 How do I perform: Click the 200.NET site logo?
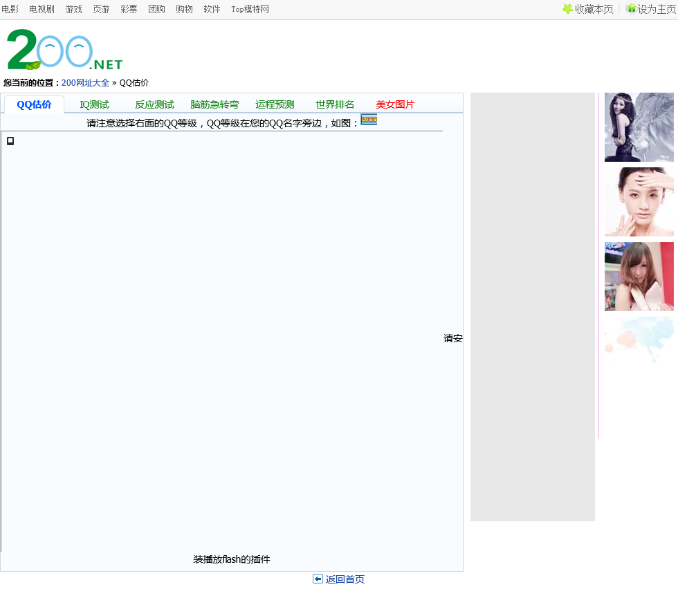65,49
